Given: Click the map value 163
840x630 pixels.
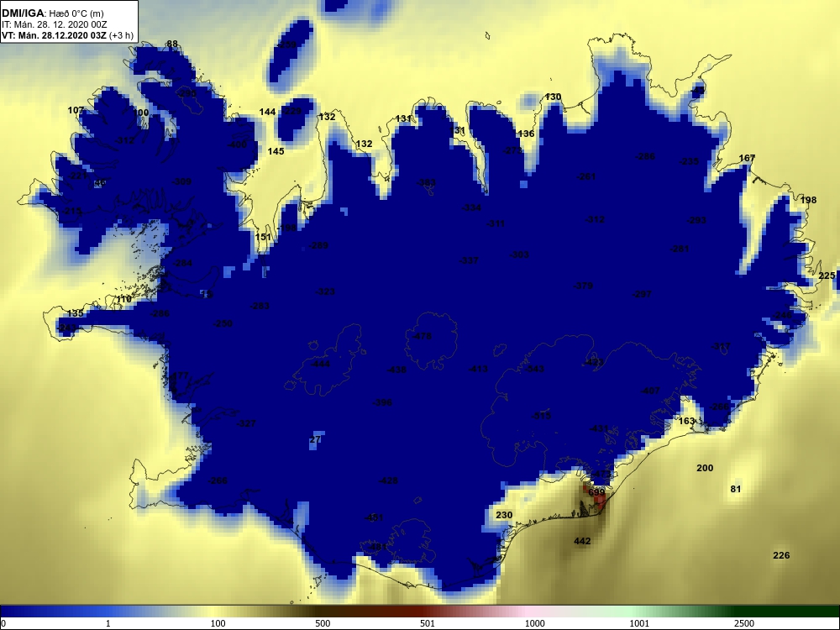Looking at the screenshot, I should [x=687, y=421].
